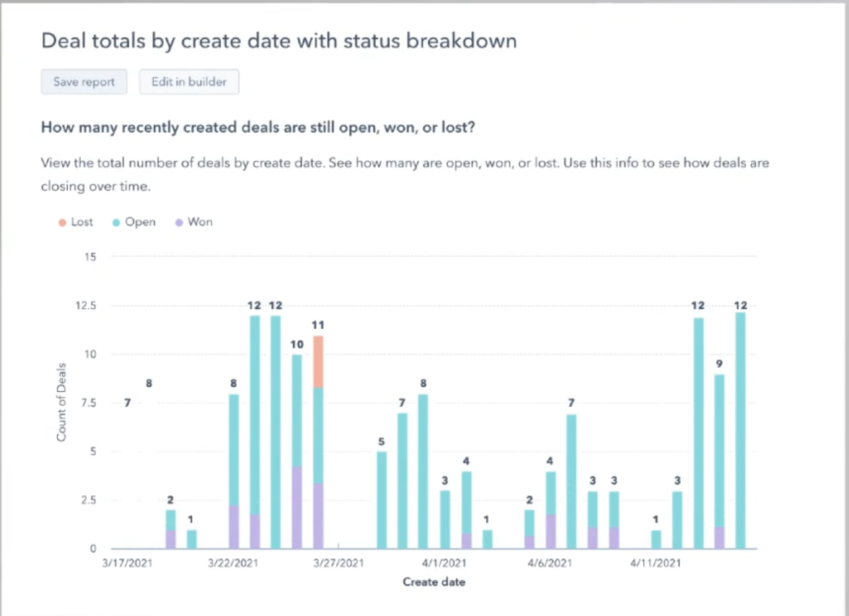This screenshot has height=616, width=849.
Task: Click the 4/11/2021 x-axis date label
Action: [x=655, y=563]
